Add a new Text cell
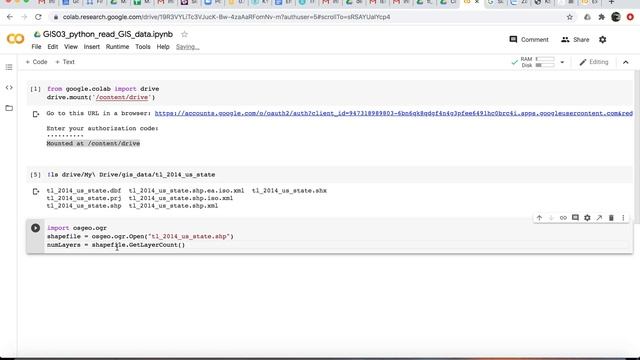Screen dimensions: 640x360 coord(65,62)
